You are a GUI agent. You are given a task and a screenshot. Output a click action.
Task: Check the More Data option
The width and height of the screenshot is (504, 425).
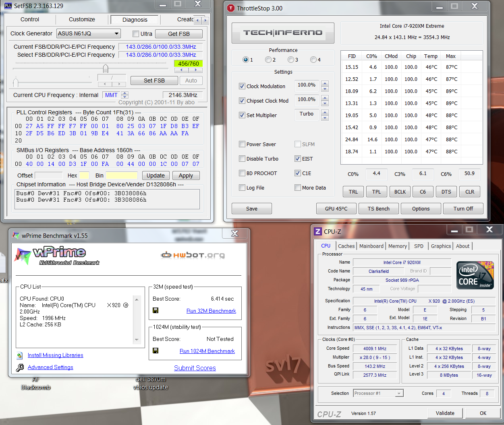(x=298, y=188)
